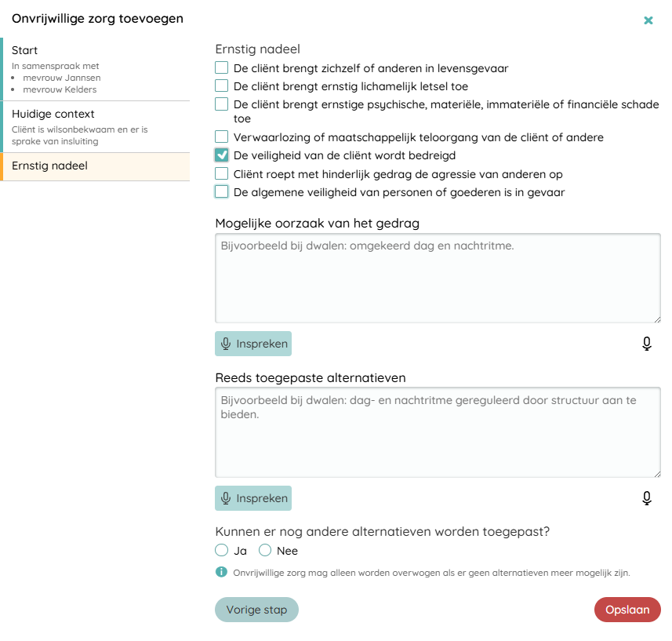Check 'De cliënt brengt zichzelf of anderen in levensgevaar'
The height and width of the screenshot is (641, 672).
tap(222, 68)
